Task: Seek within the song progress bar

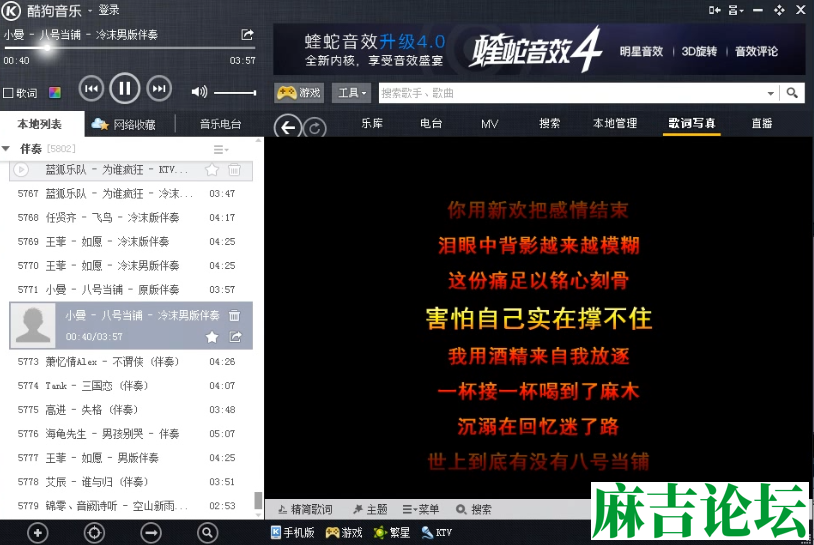Action: coord(130,48)
